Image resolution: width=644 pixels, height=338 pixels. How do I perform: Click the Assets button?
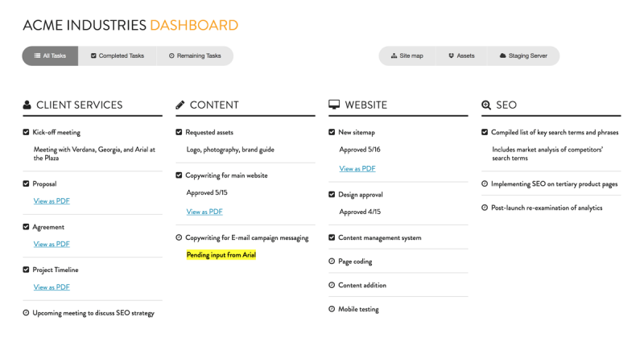[x=461, y=56]
